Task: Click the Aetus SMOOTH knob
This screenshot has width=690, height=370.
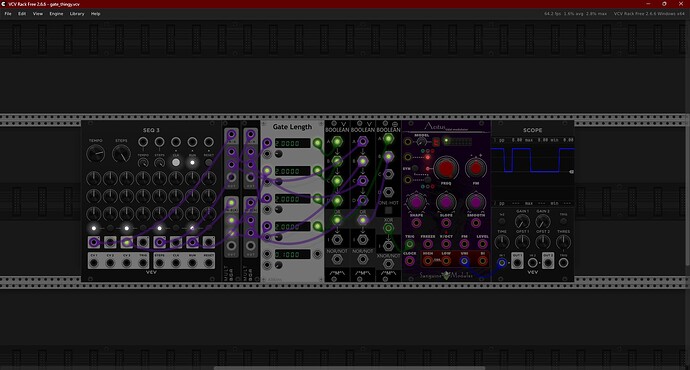Action: tap(476, 202)
